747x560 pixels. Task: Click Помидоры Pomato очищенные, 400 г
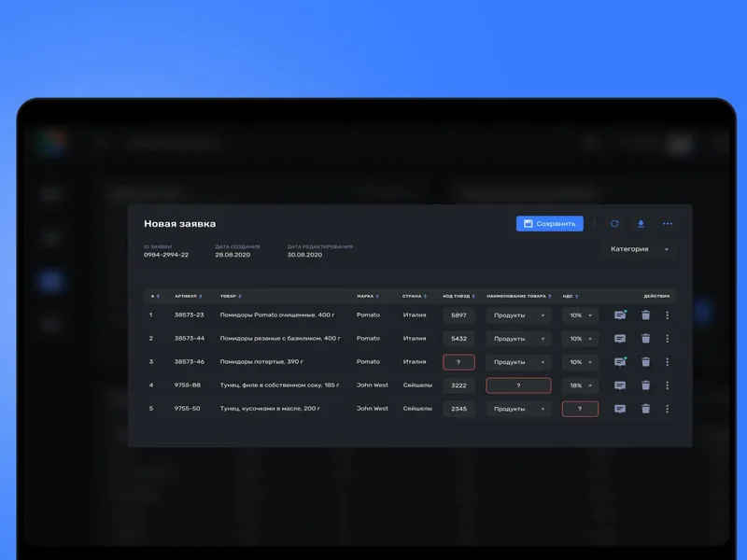(277, 315)
